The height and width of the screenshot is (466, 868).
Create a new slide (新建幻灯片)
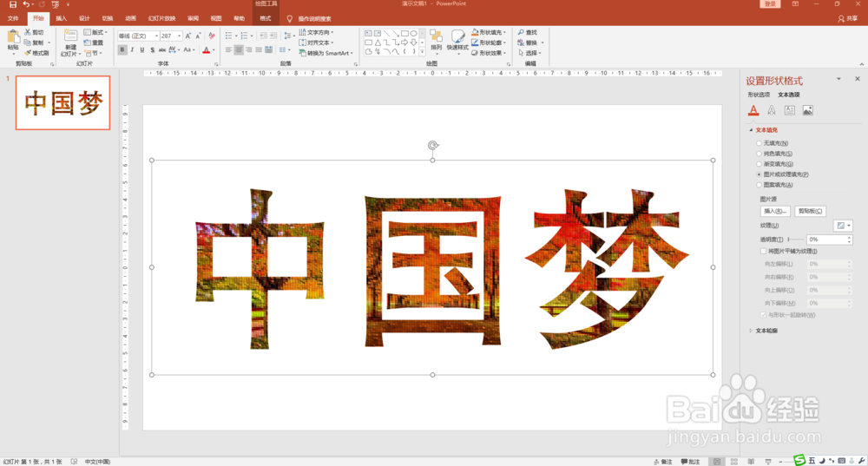[x=70, y=43]
